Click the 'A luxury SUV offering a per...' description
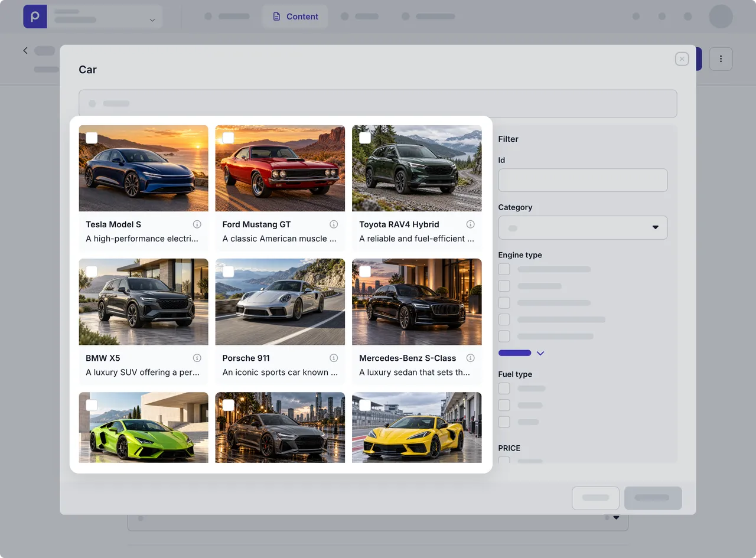Screen dimensions: 756x558 click(x=142, y=372)
